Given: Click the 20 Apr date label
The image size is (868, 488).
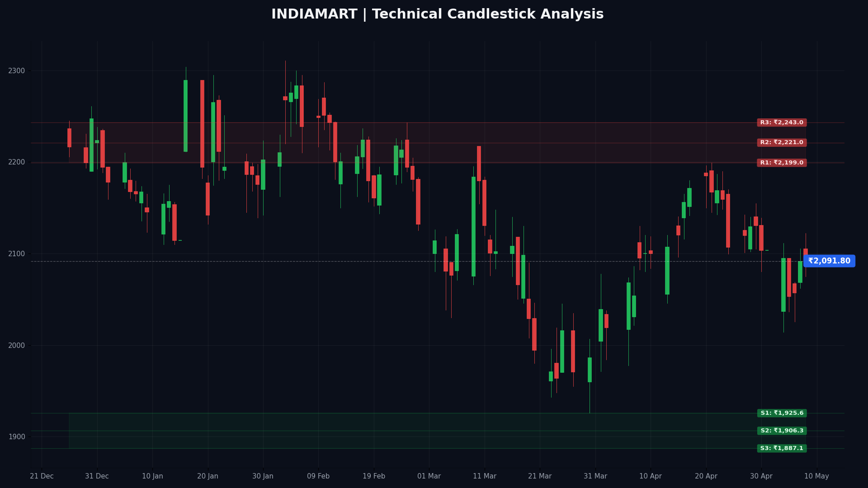Looking at the screenshot, I should [x=706, y=476].
